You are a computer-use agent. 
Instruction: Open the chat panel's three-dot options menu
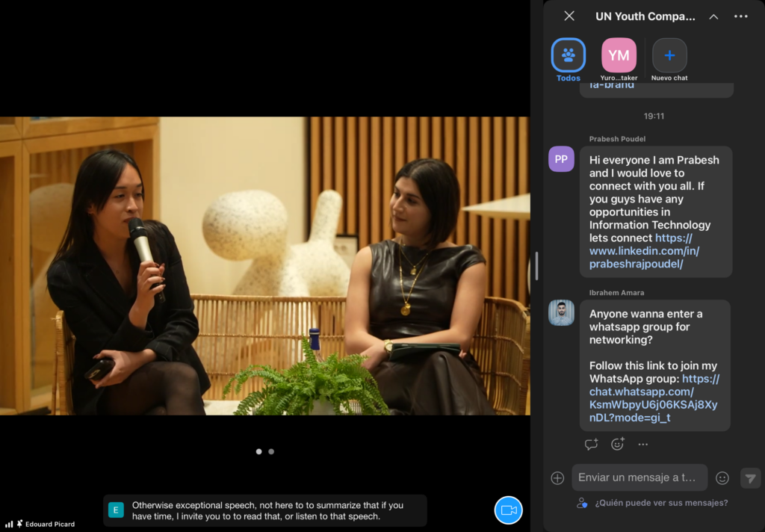point(740,16)
